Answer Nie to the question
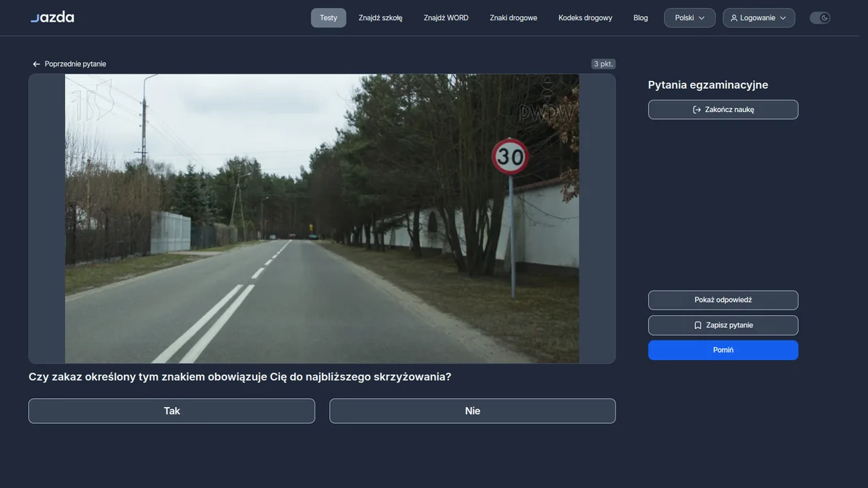868x488 pixels. (x=472, y=411)
